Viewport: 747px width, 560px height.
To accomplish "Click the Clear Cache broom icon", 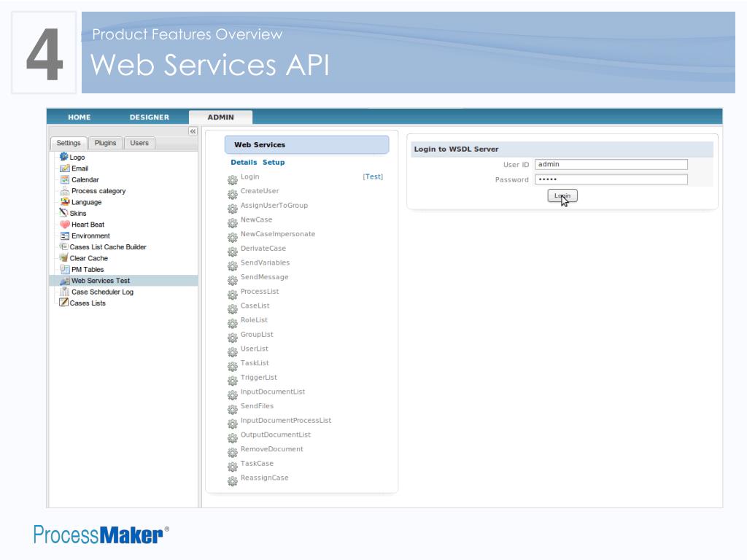I will click(x=63, y=257).
